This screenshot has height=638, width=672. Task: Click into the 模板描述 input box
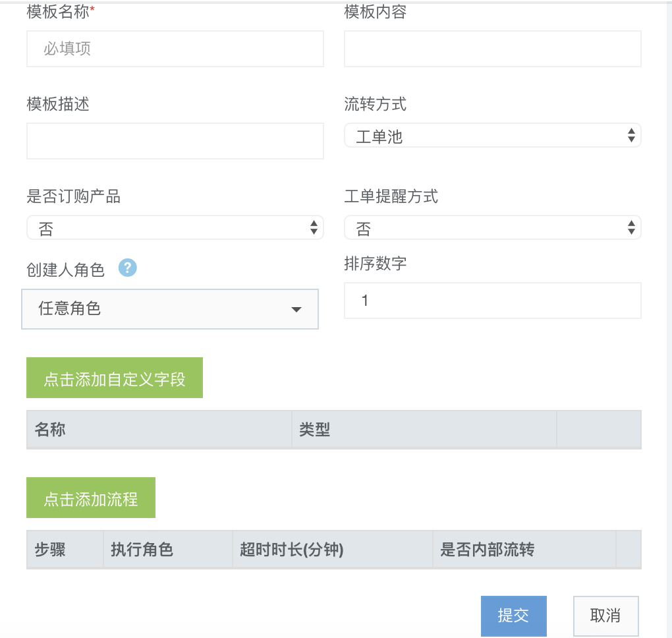click(x=175, y=140)
